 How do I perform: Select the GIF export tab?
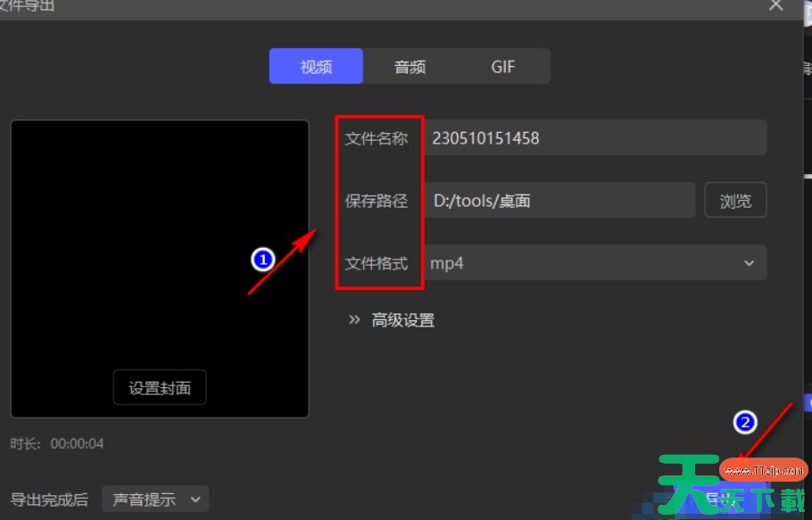click(x=503, y=67)
